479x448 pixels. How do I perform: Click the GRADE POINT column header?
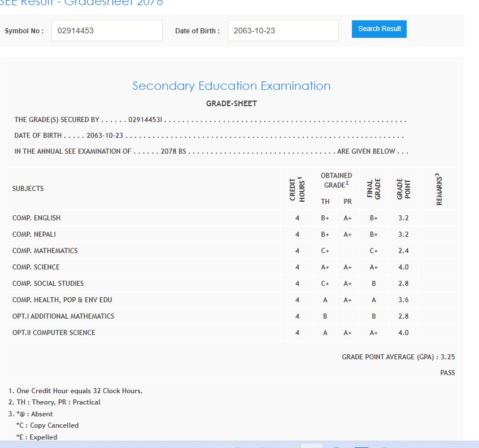tap(403, 189)
